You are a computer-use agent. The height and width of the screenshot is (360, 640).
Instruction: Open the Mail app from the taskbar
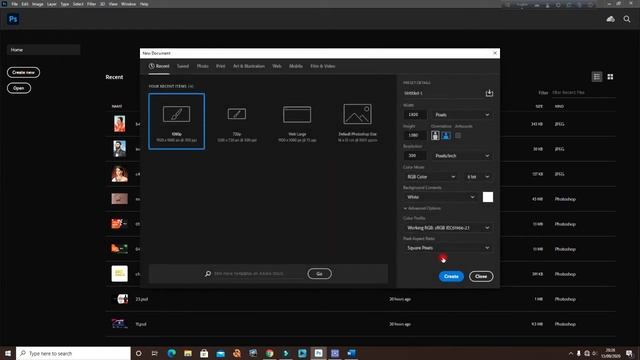[x=220, y=353]
